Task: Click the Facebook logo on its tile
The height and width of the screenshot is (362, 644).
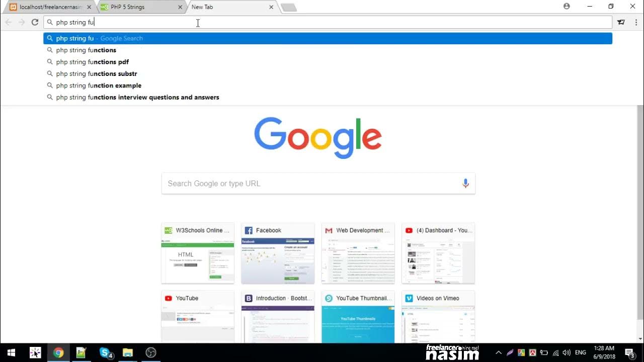Action: click(x=249, y=230)
